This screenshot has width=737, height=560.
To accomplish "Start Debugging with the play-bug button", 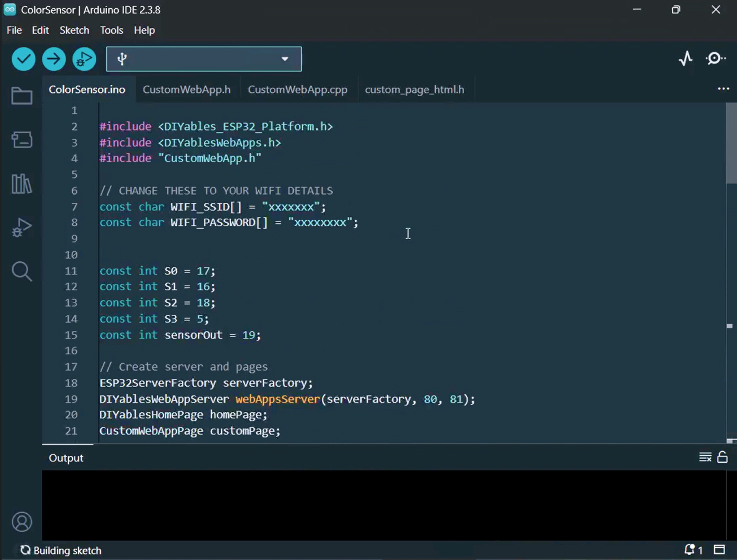I will 84,59.
